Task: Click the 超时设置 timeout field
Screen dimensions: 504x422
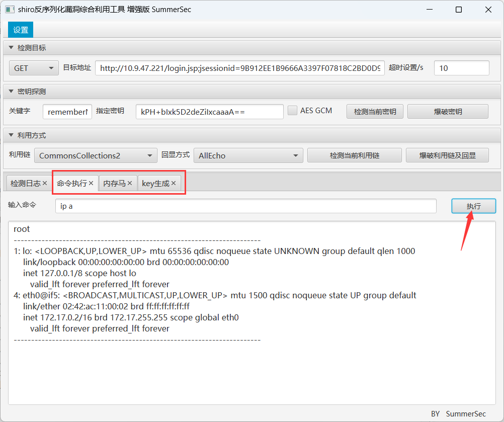Action: [x=462, y=68]
